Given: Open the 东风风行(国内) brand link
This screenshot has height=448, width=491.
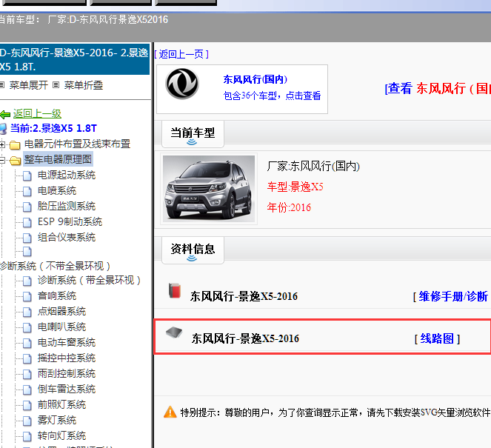Looking at the screenshot, I should (255, 79).
